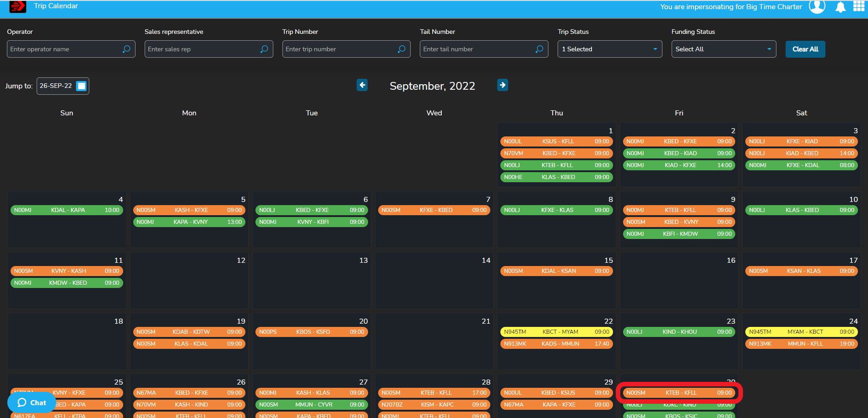The height and width of the screenshot is (418, 868).
Task: Open the notifications bell
Action: 840,7
